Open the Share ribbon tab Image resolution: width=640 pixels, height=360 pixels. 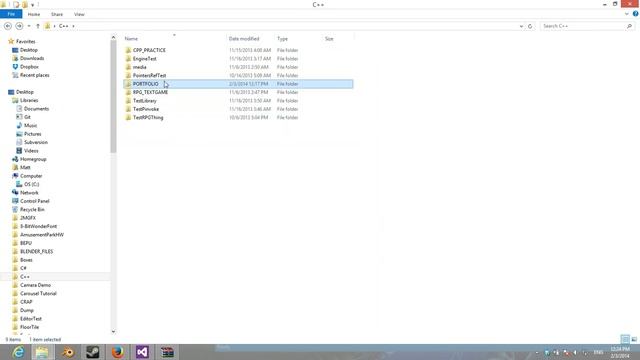pyautogui.click(x=57, y=14)
